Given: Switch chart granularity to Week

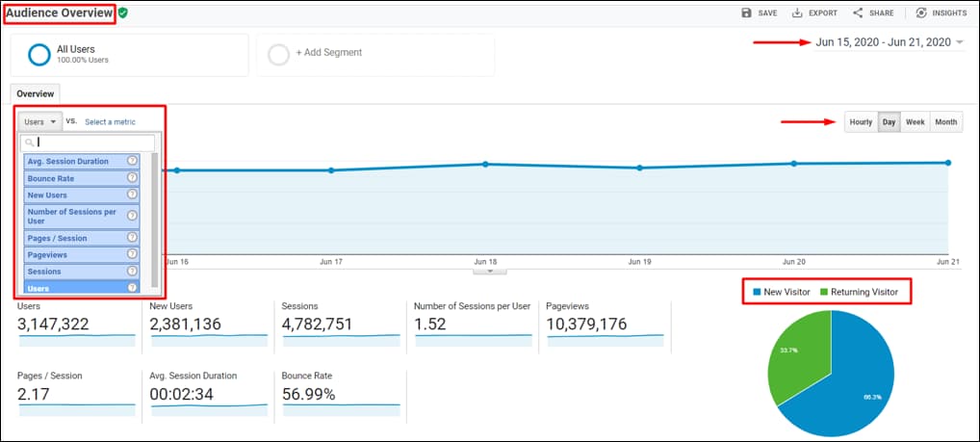Looking at the screenshot, I should (x=915, y=122).
